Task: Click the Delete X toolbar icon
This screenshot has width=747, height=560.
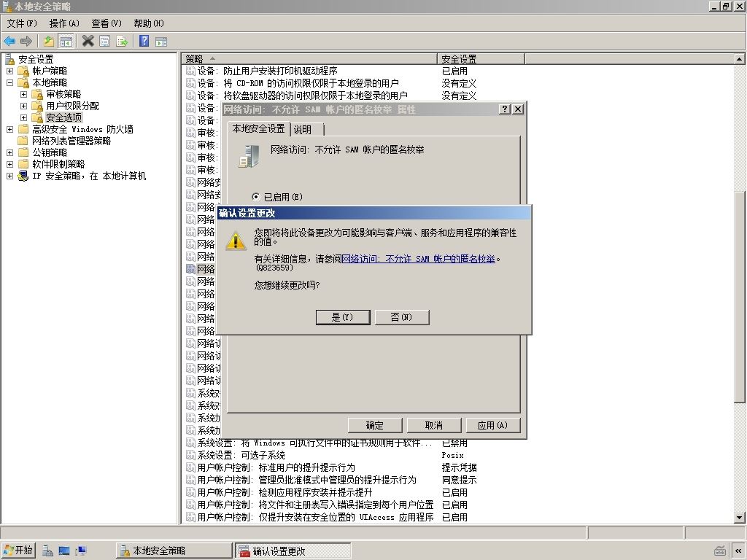Action: tap(88, 42)
